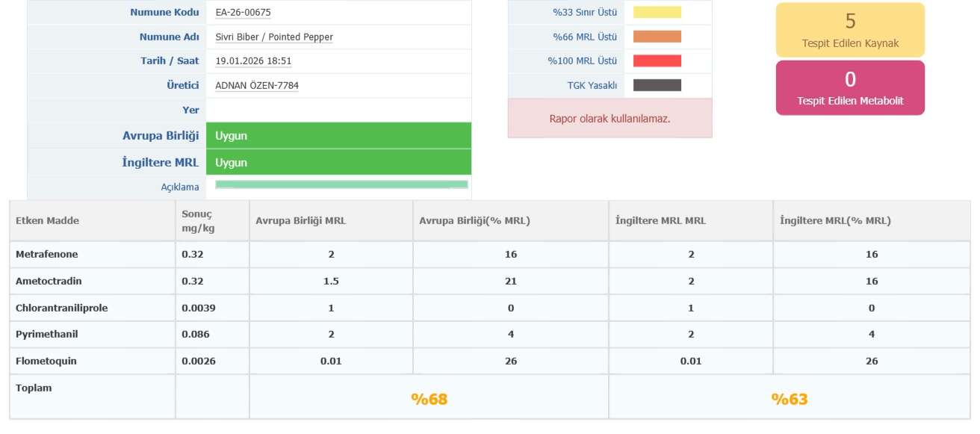Screen dimensions: 980x434
Task: Select the Metrafenone row
Action: 47,255
